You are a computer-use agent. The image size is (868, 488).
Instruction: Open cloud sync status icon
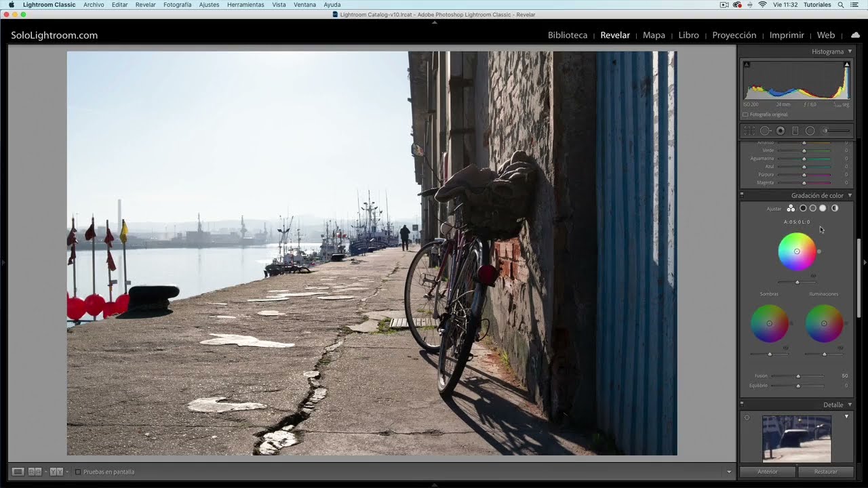coord(855,35)
